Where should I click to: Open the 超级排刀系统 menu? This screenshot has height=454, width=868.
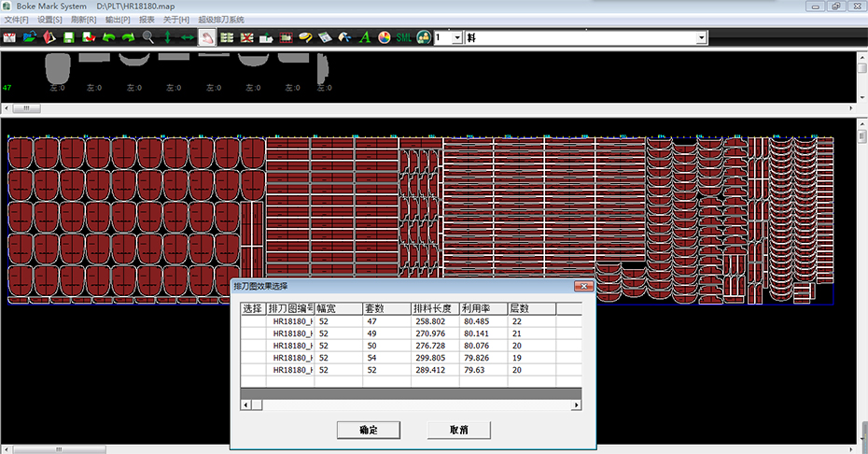point(220,19)
